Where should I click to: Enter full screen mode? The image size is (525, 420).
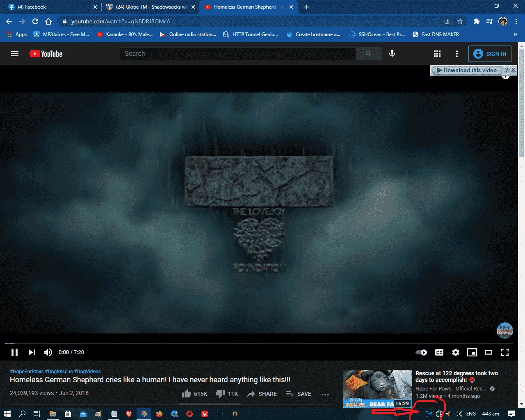[x=505, y=352]
